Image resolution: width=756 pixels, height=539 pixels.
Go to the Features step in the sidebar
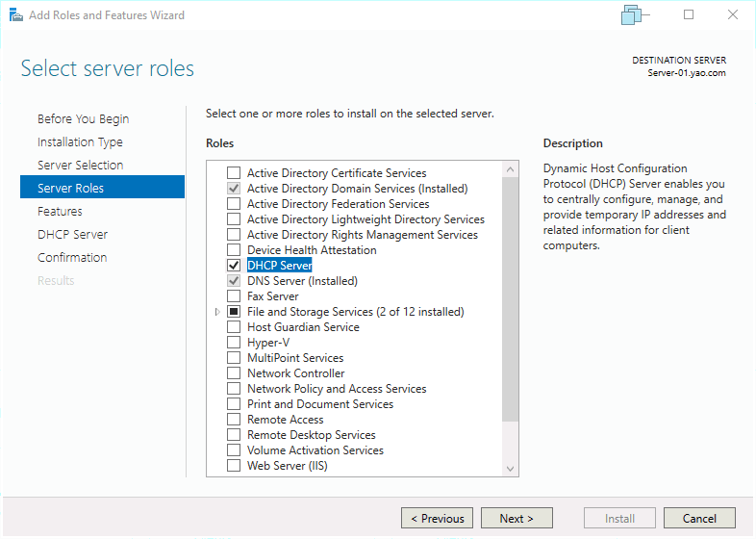60,212
